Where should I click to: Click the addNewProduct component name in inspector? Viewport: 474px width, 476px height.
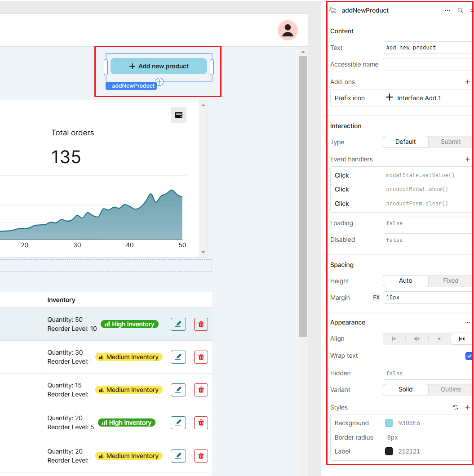pyautogui.click(x=365, y=10)
